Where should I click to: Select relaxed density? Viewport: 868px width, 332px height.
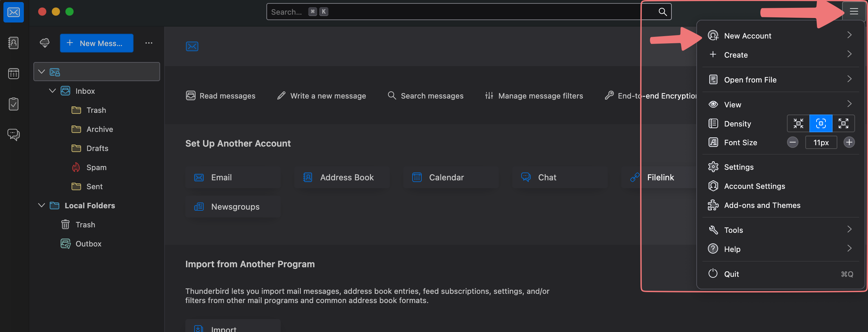[x=843, y=123]
